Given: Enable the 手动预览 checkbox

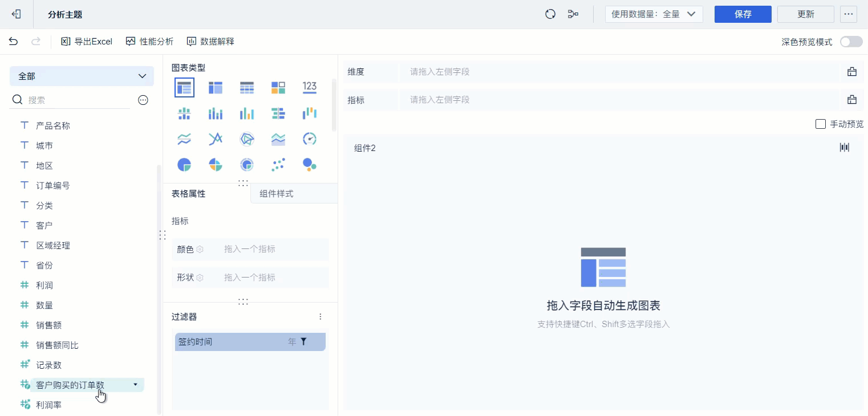Looking at the screenshot, I should pos(821,124).
